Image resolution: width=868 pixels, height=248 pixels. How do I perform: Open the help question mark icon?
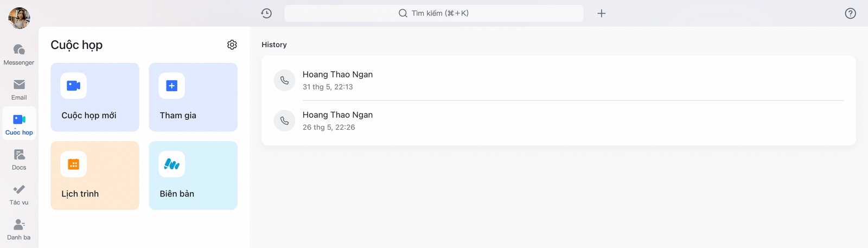pos(850,14)
